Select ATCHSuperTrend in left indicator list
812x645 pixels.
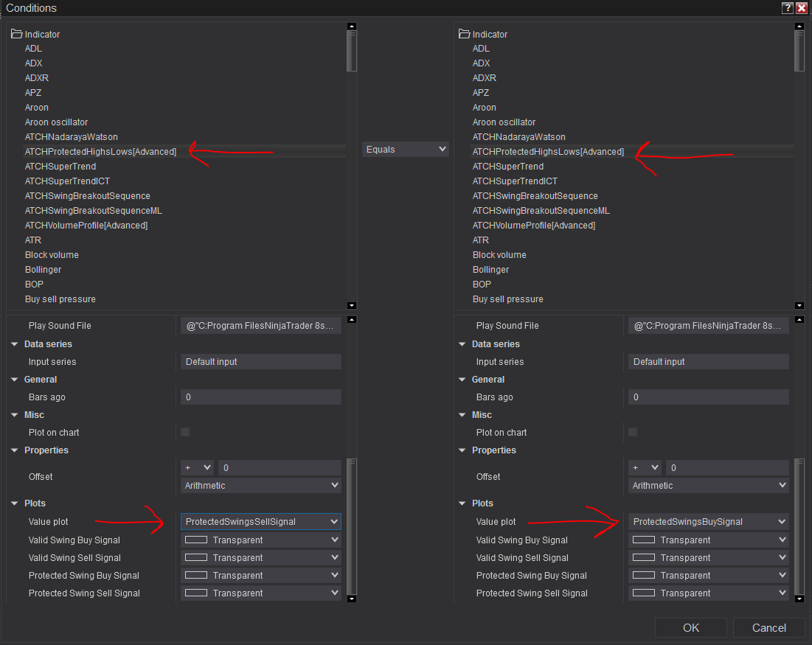click(60, 166)
